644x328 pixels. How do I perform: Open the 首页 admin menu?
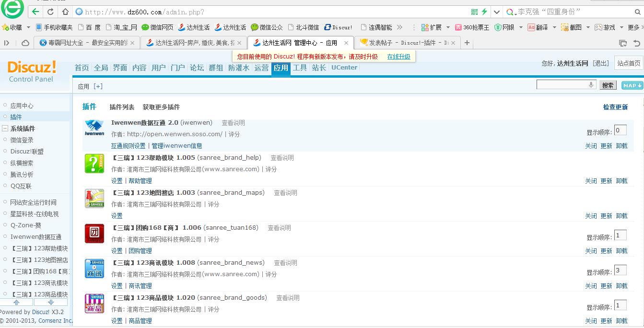pyautogui.click(x=82, y=68)
